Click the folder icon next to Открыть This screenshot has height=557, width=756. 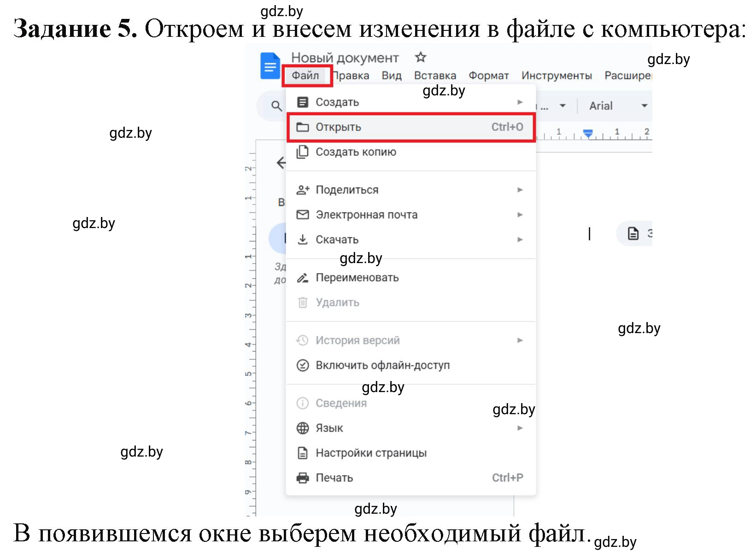tap(302, 127)
